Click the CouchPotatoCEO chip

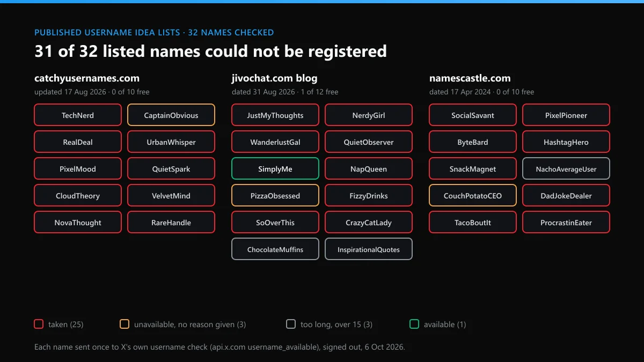pyautogui.click(x=473, y=196)
